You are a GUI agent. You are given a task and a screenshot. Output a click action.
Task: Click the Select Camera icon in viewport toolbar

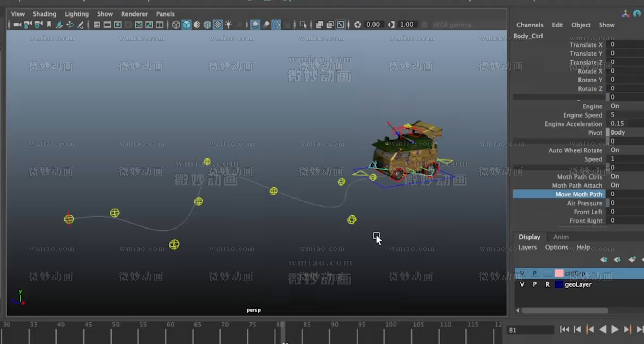click(x=17, y=25)
